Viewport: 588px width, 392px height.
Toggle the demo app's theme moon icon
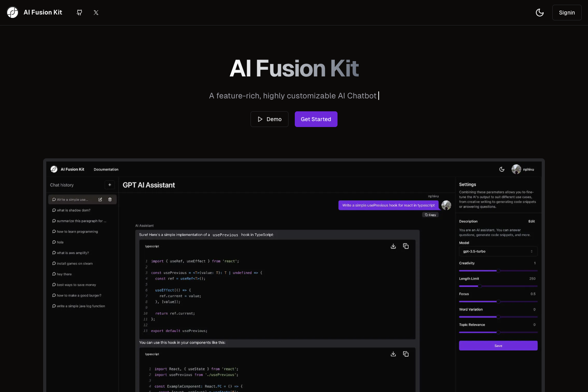(x=502, y=169)
